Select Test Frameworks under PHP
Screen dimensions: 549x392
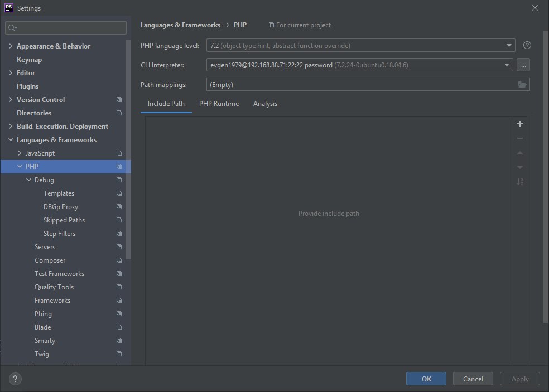pyautogui.click(x=59, y=274)
